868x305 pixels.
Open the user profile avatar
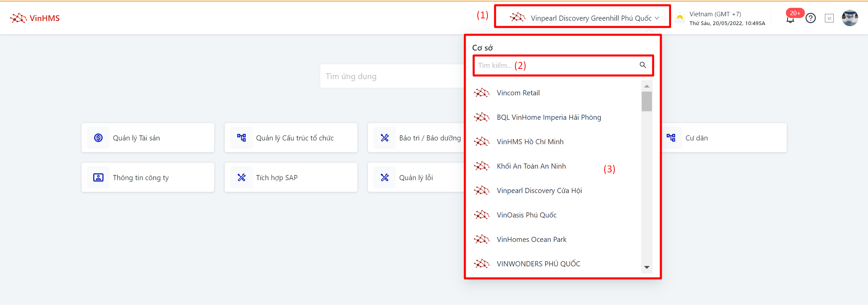click(x=850, y=18)
